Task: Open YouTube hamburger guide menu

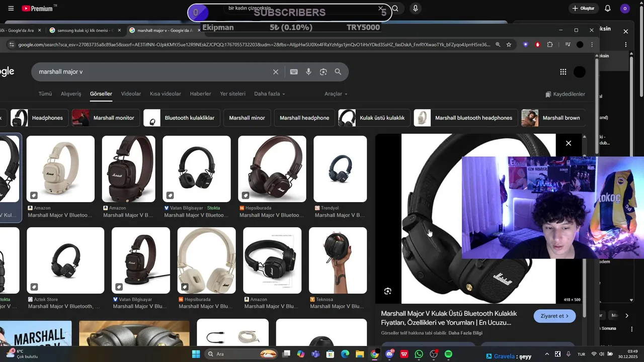Action: click(11, 9)
